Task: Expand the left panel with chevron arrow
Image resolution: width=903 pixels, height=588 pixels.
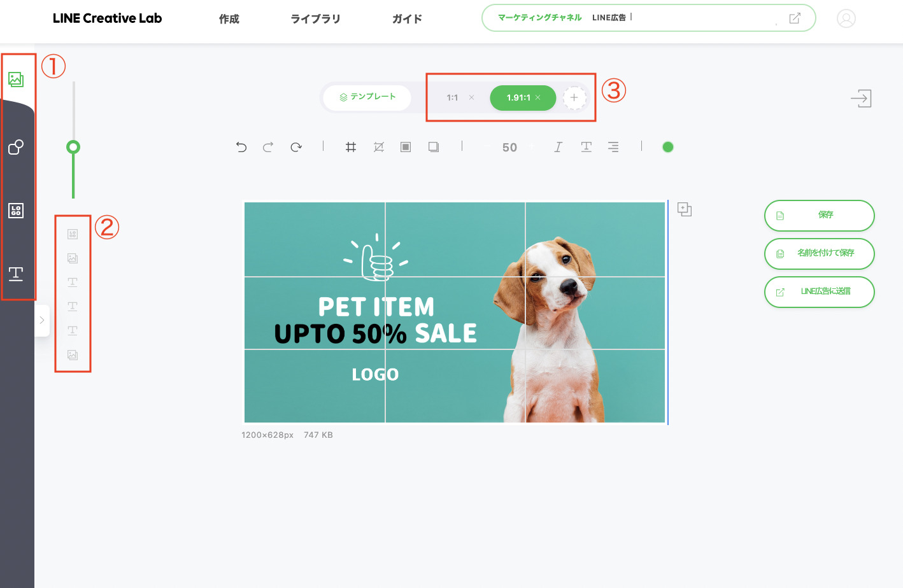Action: [x=42, y=320]
